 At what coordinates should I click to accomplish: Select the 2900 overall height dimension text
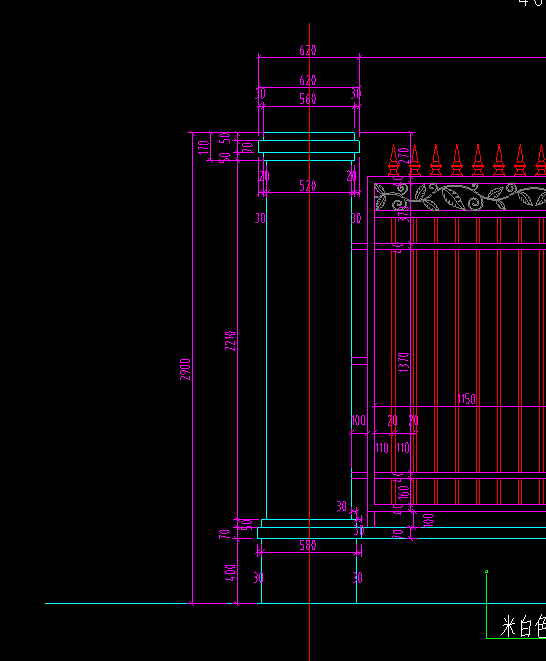coord(185,370)
